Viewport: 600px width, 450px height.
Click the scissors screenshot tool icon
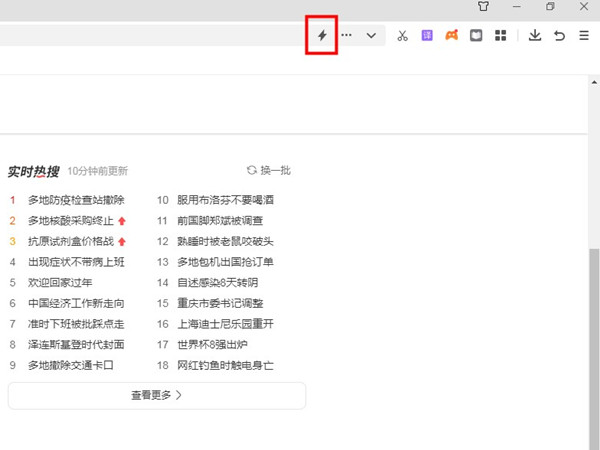click(402, 36)
